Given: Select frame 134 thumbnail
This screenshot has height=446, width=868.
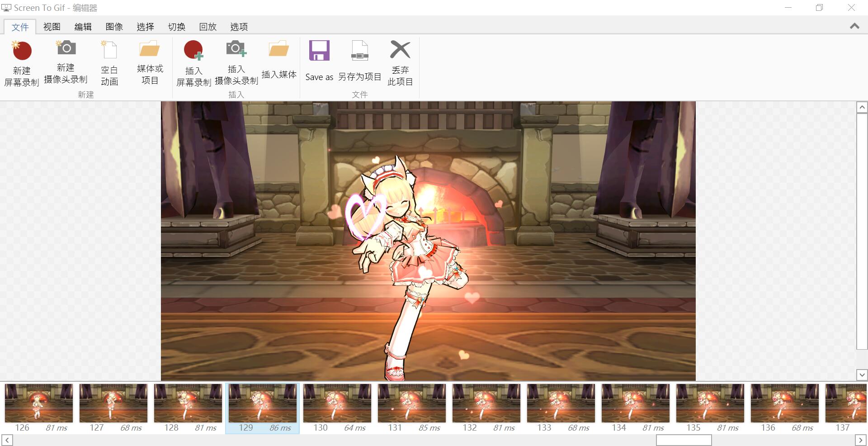Looking at the screenshot, I should 636,403.
